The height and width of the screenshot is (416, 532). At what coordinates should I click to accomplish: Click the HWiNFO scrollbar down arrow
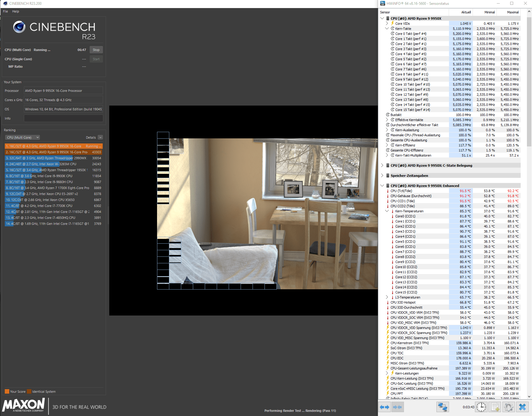click(529, 397)
